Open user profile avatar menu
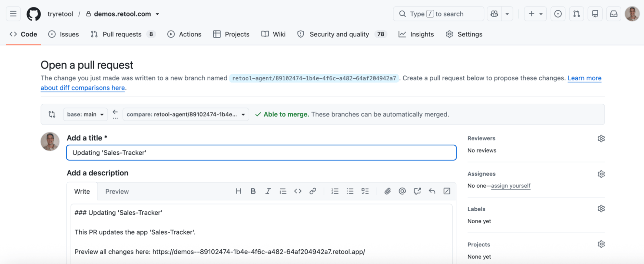644x264 pixels. pos(632,14)
